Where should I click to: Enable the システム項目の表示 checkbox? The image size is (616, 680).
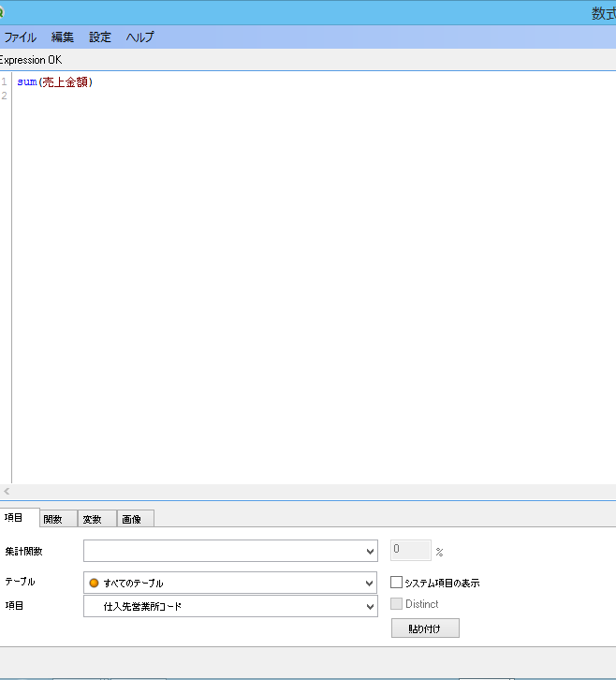pos(396,583)
